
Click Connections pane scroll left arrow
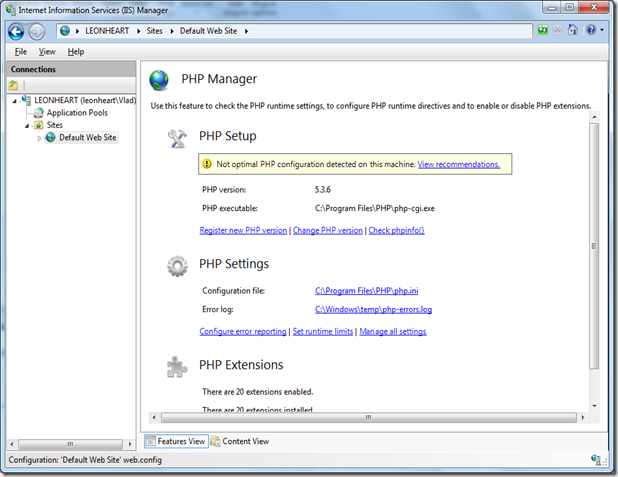[12, 444]
